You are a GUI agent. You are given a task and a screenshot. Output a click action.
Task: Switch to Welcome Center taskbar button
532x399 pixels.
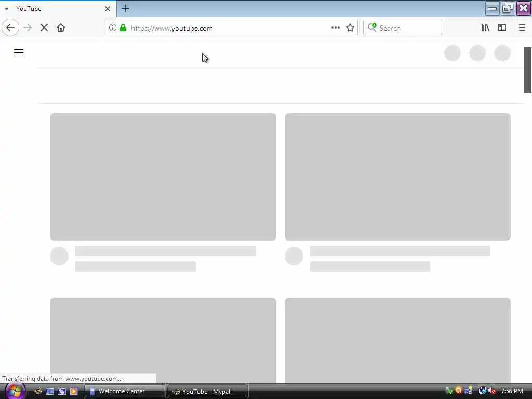point(124,392)
